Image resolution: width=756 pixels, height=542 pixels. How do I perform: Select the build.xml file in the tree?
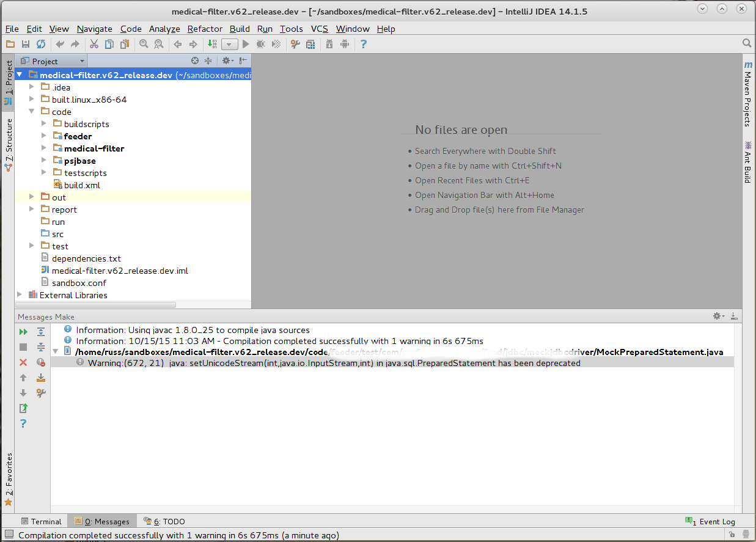coord(82,185)
